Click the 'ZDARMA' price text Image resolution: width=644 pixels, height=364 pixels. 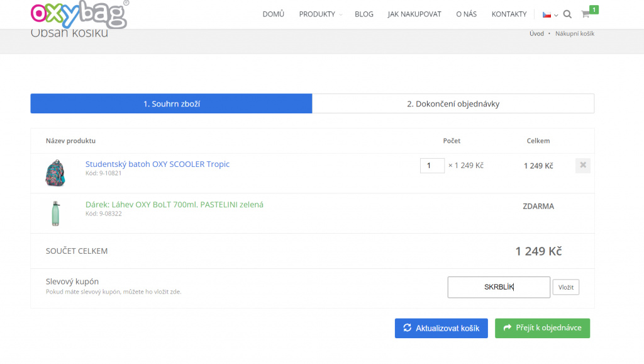click(538, 206)
